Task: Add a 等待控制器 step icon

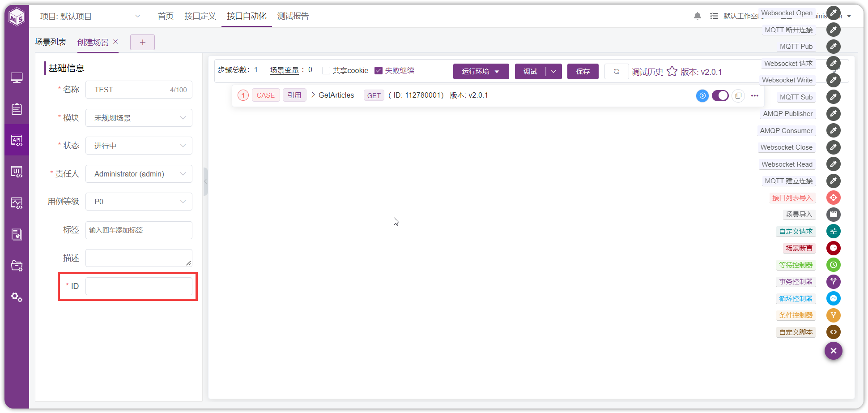Action: click(x=833, y=265)
